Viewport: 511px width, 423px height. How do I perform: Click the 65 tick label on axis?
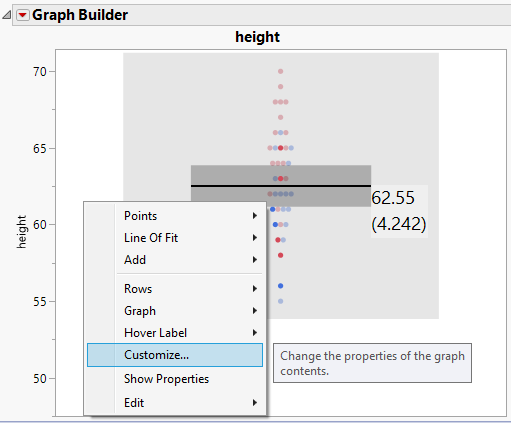[x=40, y=148]
